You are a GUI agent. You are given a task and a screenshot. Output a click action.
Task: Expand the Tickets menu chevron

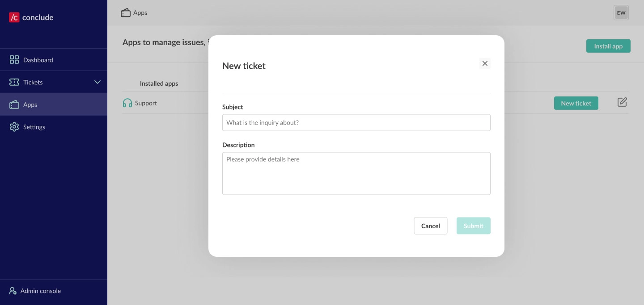click(97, 82)
